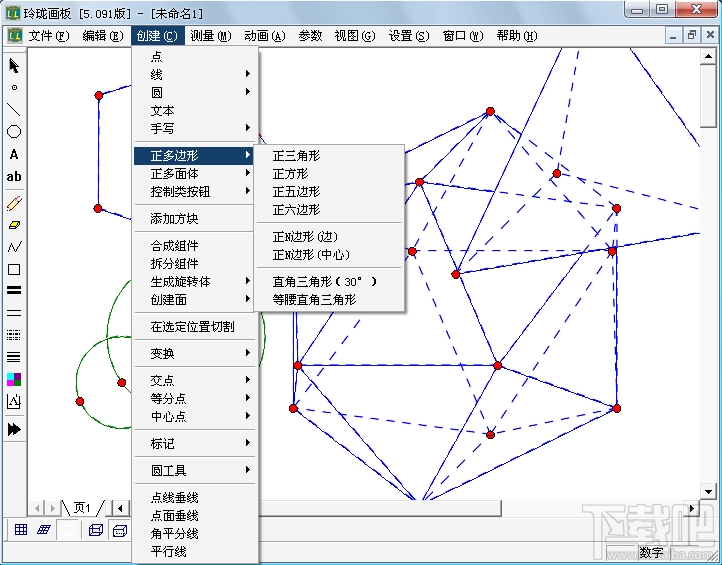Choose 文本 from the create menu
722x565 pixels.
click(x=195, y=110)
